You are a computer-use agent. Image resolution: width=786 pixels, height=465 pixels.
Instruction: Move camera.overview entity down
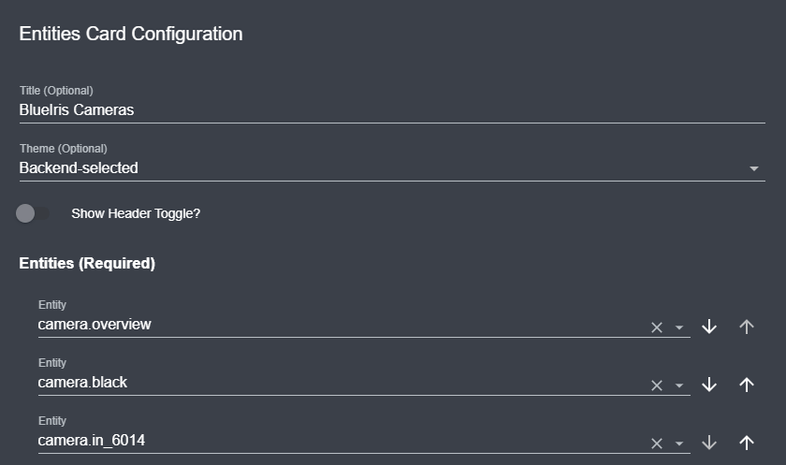coord(710,327)
